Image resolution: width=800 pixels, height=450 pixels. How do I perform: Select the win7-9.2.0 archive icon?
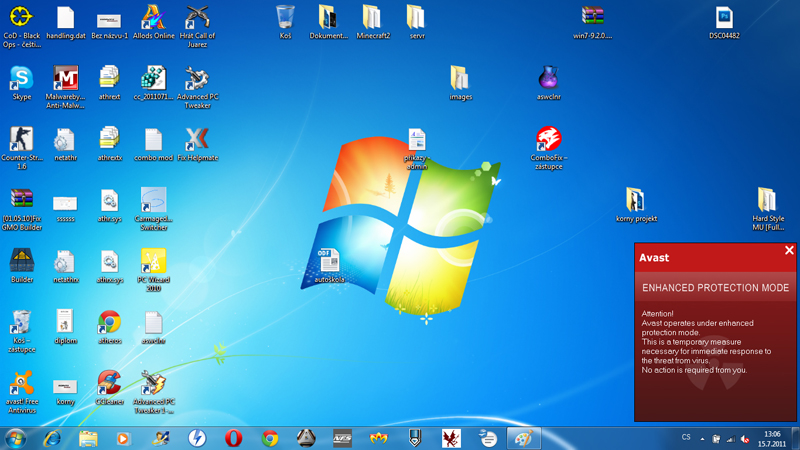pyautogui.click(x=592, y=17)
